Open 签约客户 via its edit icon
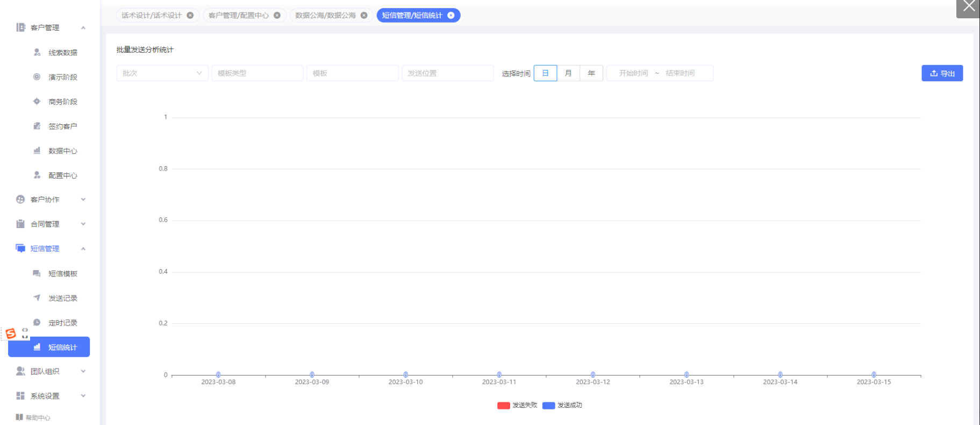Screen dimensions: 980x425 tap(37, 126)
